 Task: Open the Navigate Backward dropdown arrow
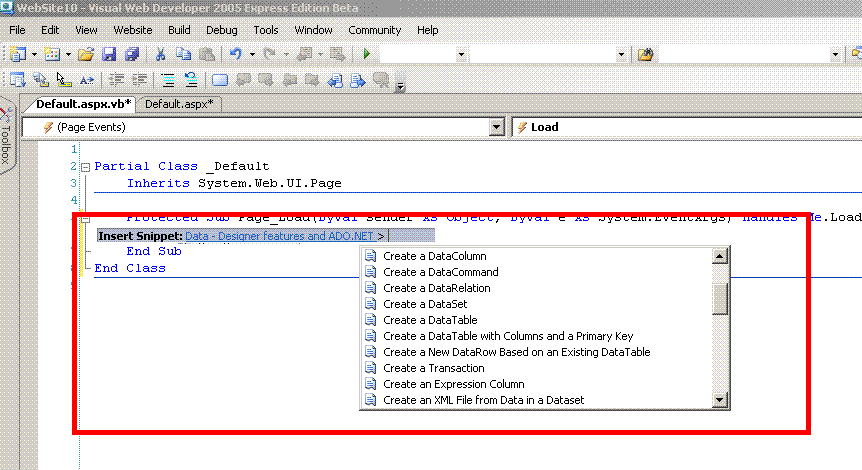click(320, 54)
